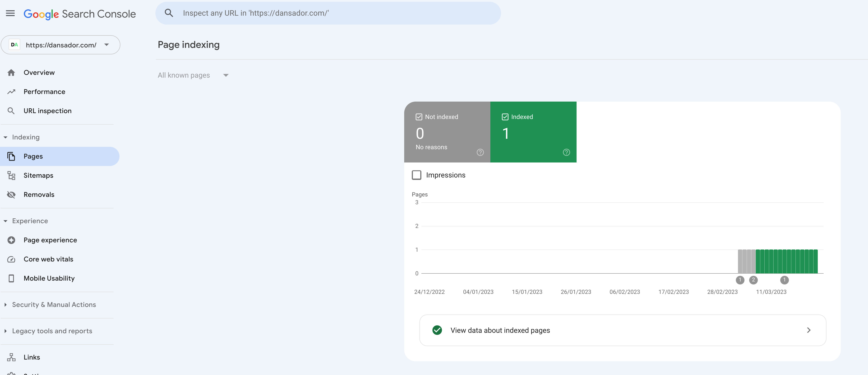This screenshot has width=868, height=375.
Task: Click the Performance trend line icon
Action: (x=12, y=92)
